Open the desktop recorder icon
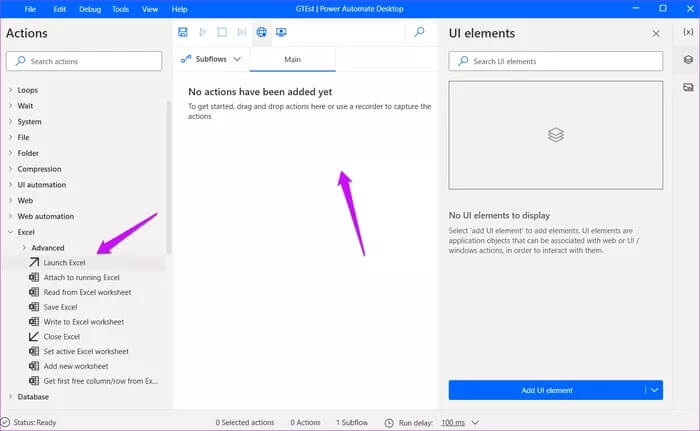 pos(281,32)
